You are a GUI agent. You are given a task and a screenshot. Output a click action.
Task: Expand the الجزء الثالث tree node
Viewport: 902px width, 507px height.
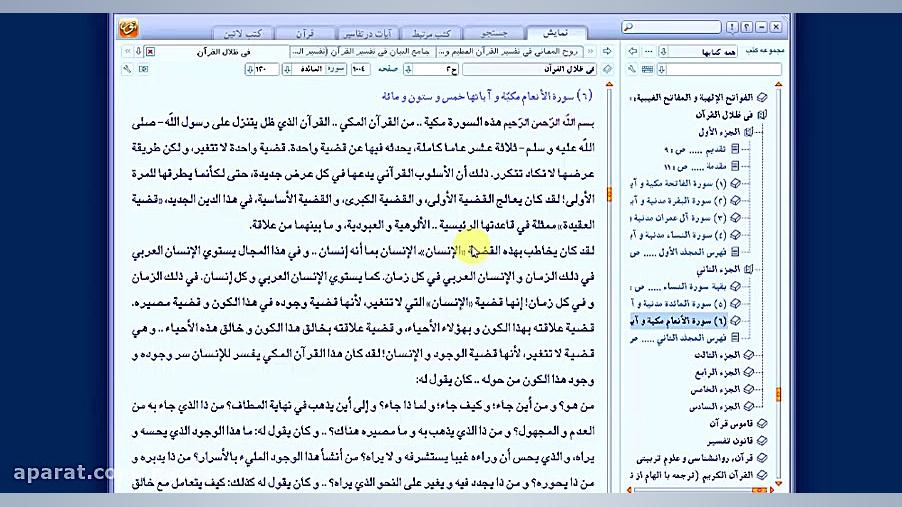tap(748, 355)
